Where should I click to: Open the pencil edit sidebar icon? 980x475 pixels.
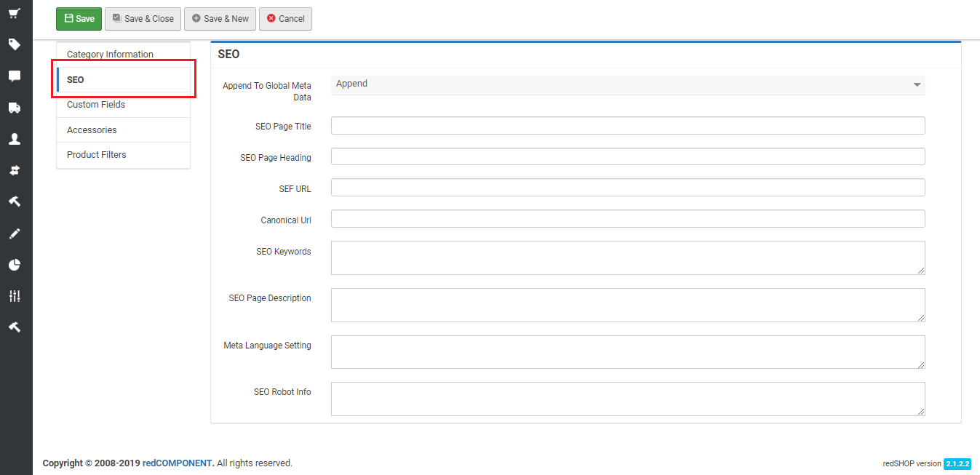pos(15,233)
